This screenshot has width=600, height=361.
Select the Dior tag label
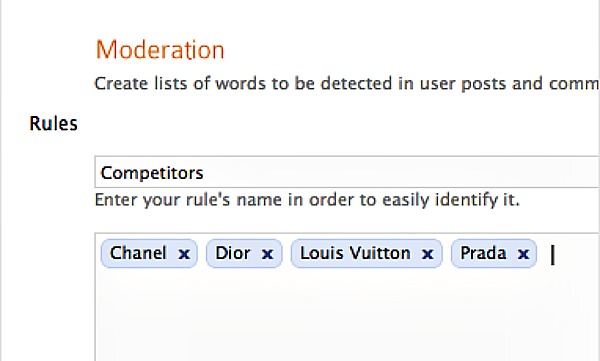(x=233, y=253)
